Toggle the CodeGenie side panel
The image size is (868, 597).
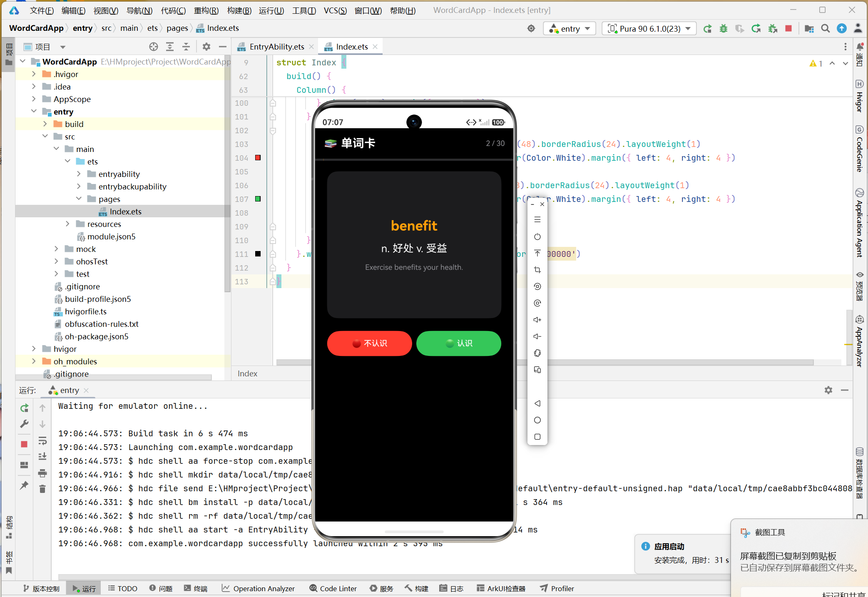[860, 148]
